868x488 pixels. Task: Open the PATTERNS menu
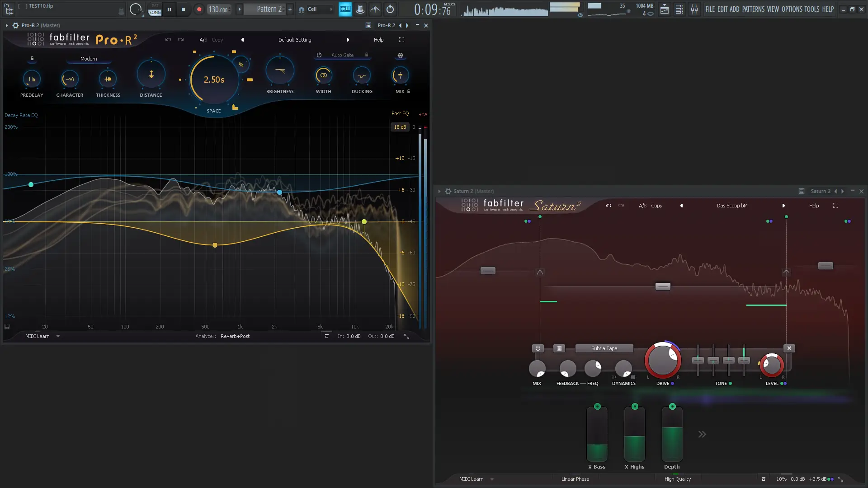(753, 9)
